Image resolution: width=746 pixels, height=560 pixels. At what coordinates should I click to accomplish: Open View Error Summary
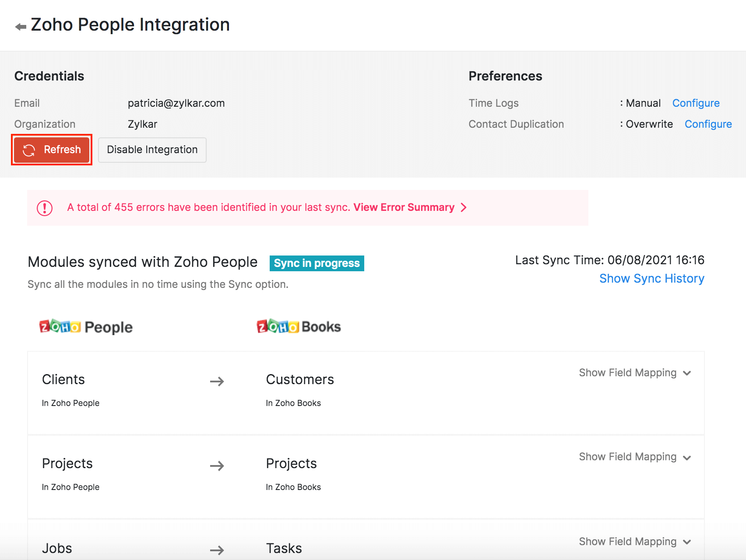tap(404, 207)
